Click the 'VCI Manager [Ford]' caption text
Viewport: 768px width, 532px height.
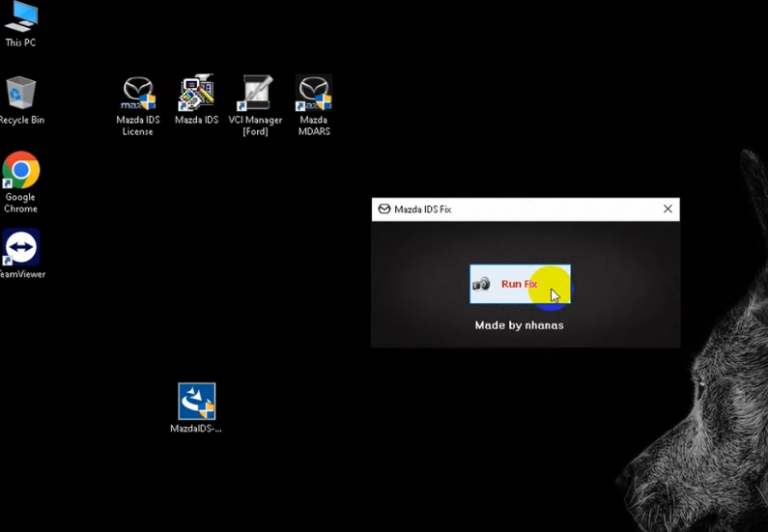coord(255,125)
